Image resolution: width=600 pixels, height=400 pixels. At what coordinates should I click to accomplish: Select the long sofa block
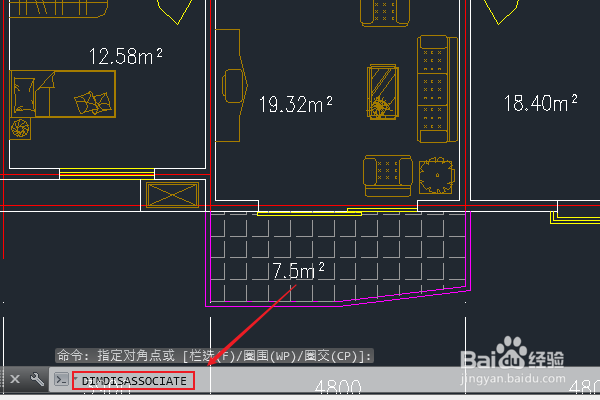pos(437,89)
